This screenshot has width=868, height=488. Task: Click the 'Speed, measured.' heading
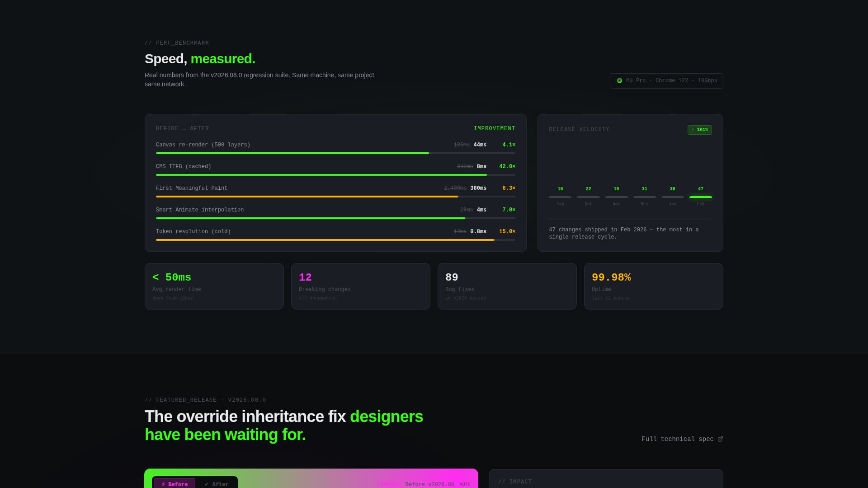point(200,59)
